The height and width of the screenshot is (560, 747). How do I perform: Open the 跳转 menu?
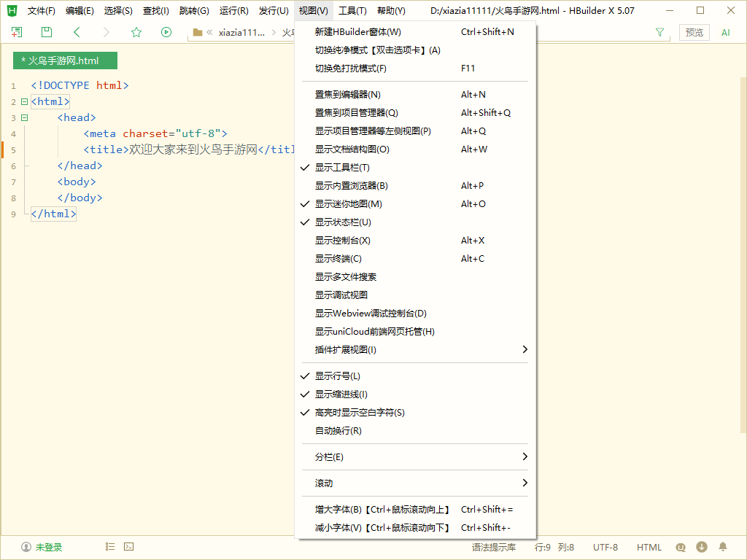point(194,10)
